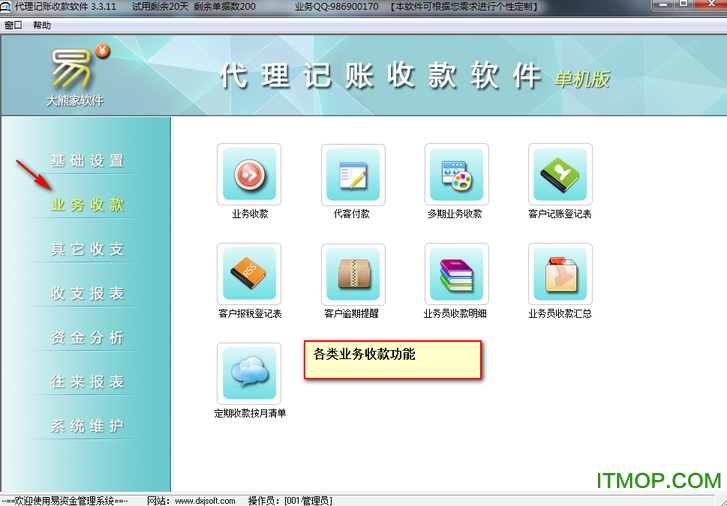
Task: Open 业务员收款汇总 icon
Action: (x=560, y=274)
